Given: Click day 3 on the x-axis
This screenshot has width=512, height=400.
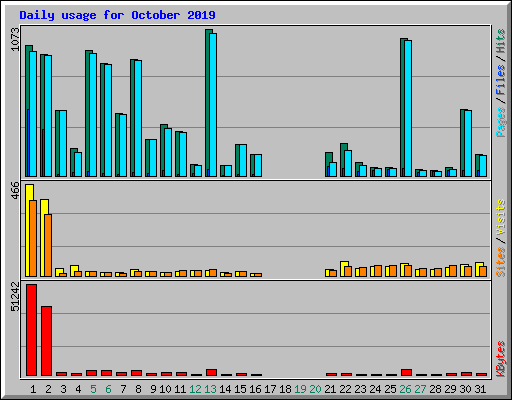Looking at the screenshot, I should pos(63,389).
